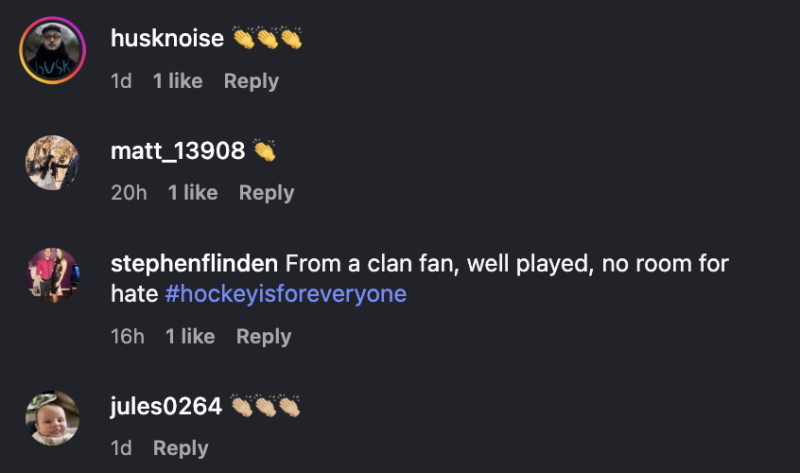Open jules0264's baby avatar
The image size is (800, 473).
[52, 417]
